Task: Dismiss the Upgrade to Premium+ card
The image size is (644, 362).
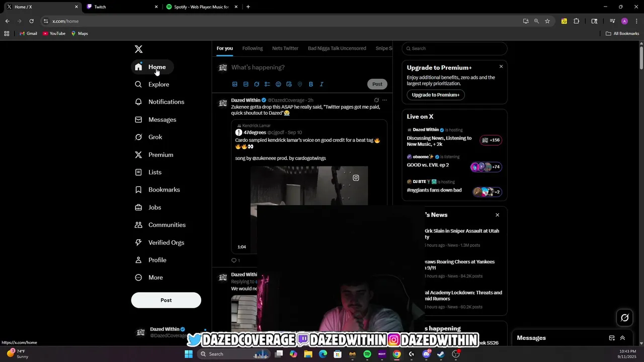Action: point(501,66)
